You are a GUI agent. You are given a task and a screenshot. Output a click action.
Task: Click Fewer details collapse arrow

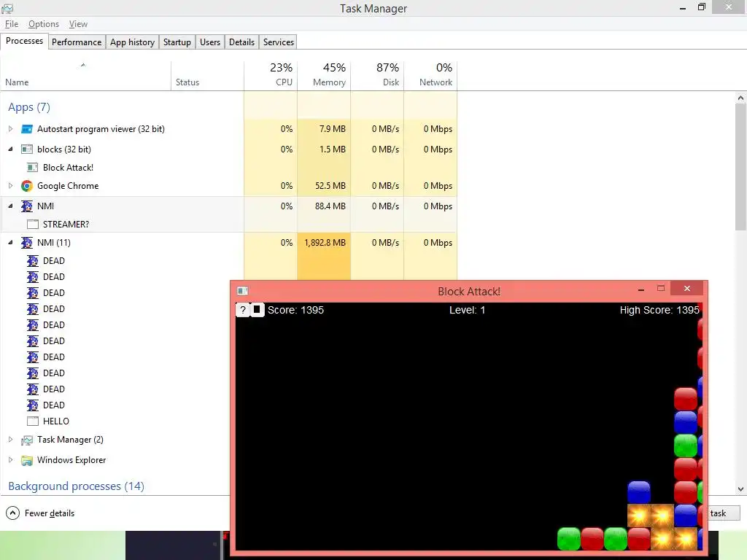(x=13, y=513)
